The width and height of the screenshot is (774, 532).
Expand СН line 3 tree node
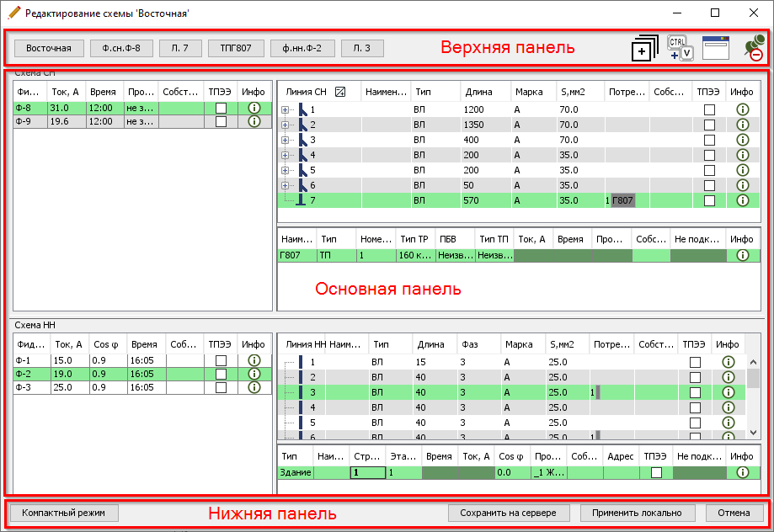click(286, 141)
